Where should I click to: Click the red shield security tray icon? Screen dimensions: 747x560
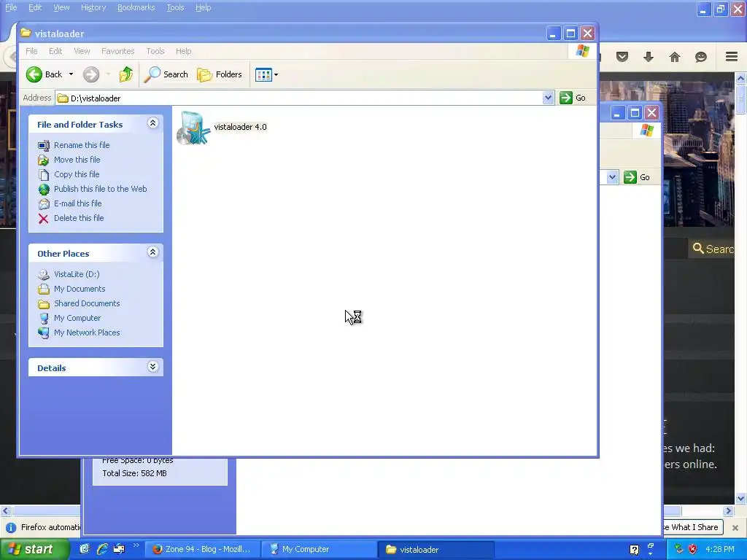pyautogui.click(x=693, y=549)
